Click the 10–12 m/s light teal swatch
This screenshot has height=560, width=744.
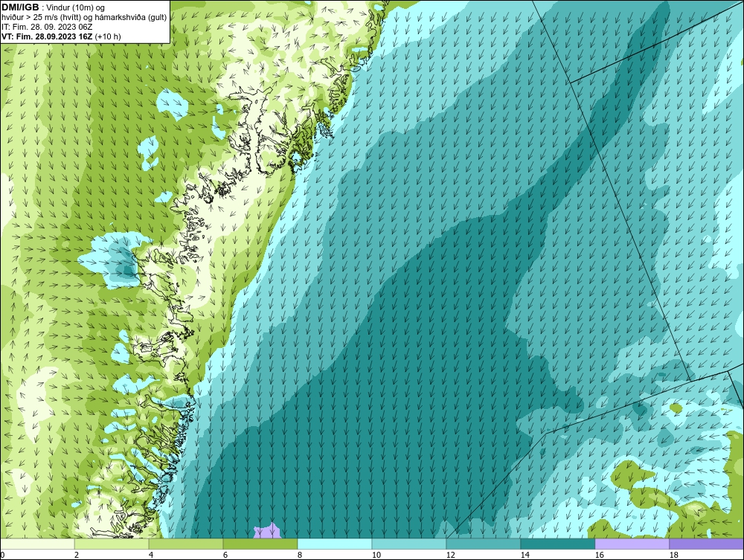tap(409, 544)
